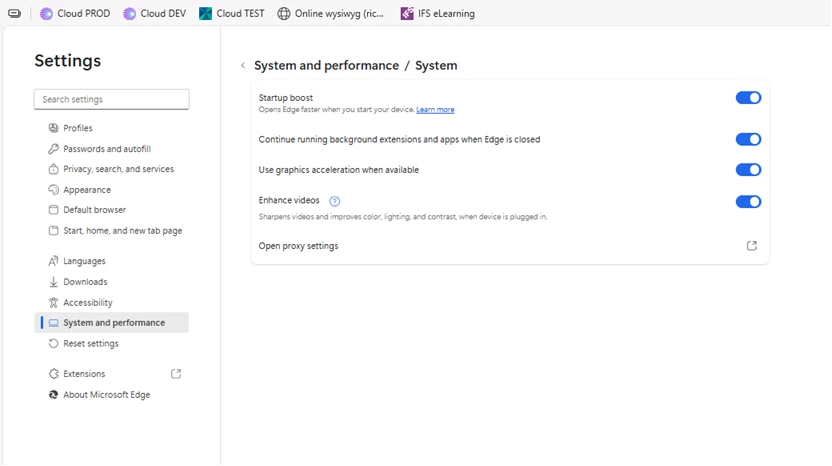832x466 pixels.
Task: Click the Cloud PROD bookmark icon
Action: click(x=46, y=14)
